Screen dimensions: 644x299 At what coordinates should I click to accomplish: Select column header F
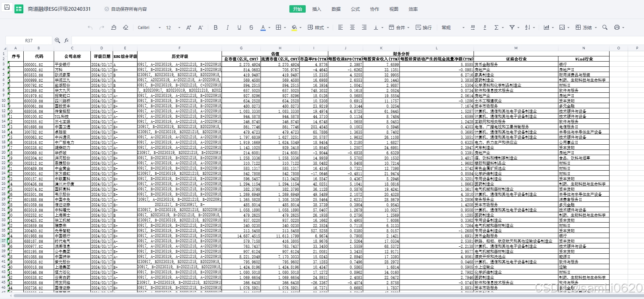(x=180, y=48)
